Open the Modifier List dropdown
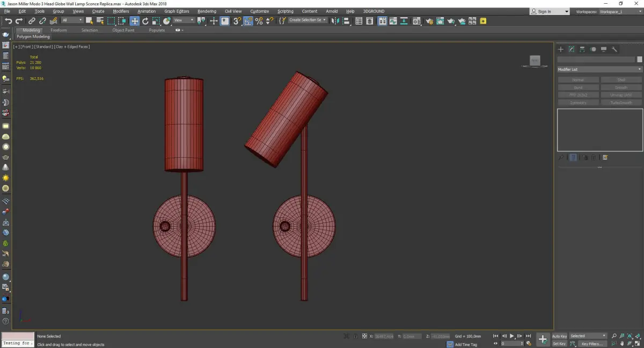644x348 pixels. (x=599, y=69)
